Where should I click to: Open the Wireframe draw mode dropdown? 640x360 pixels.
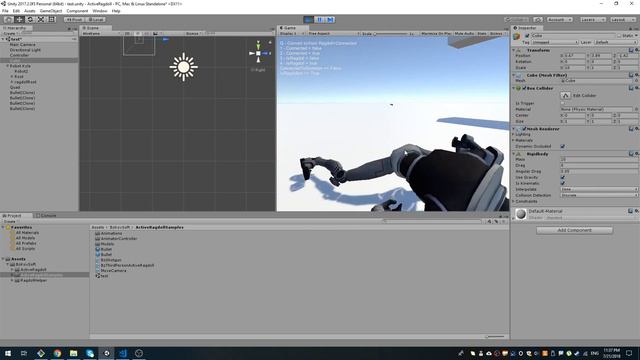(100, 33)
